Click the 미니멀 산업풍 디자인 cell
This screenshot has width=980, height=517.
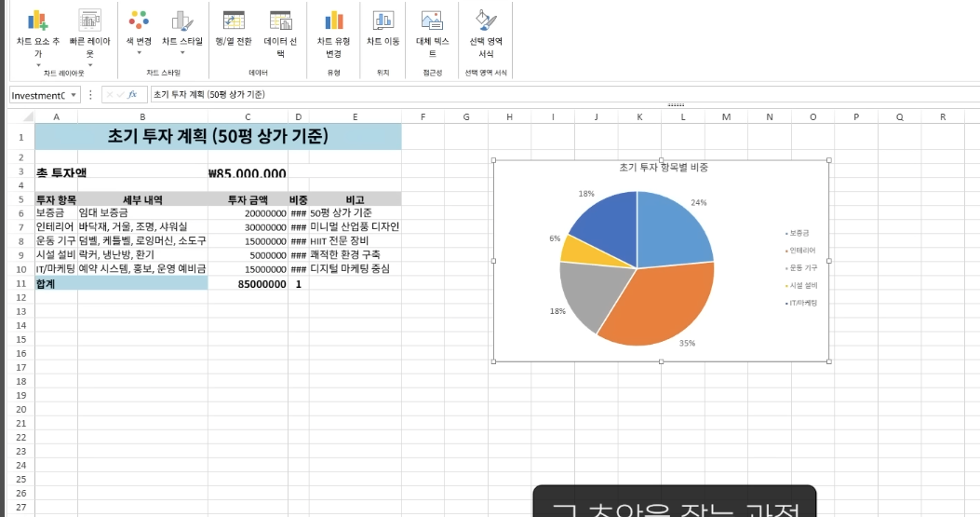tap(355, 226)
